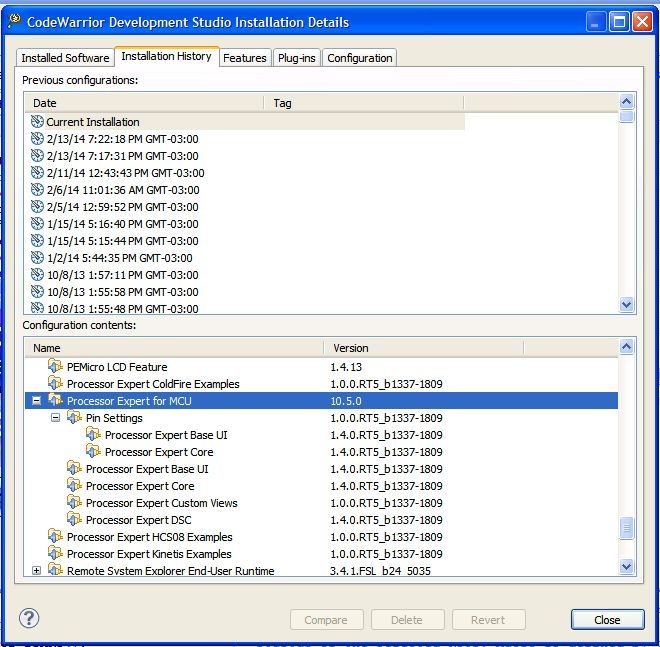Click the Processor Expert ColdFire Examples feature icon
This screenshot has height=647, width=660.
tap(55, 383)
